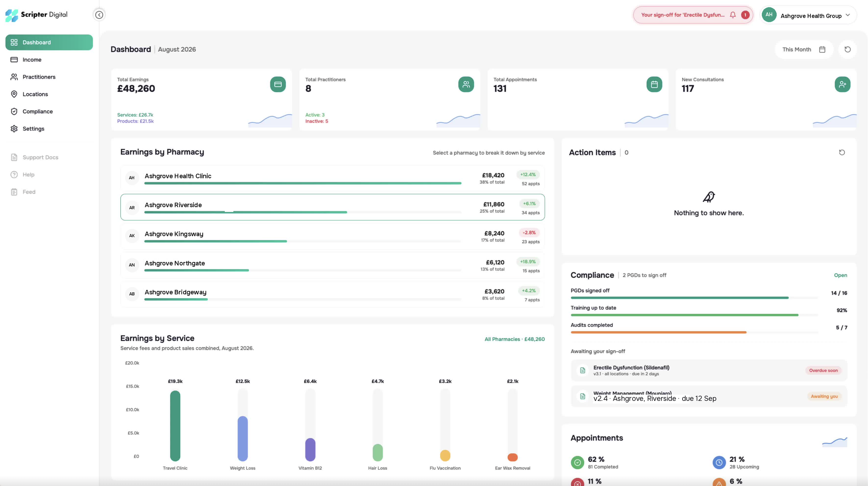
Task: Click the Erectile Dysfunction PGD document icon
Action: click(x=582, y=370)
